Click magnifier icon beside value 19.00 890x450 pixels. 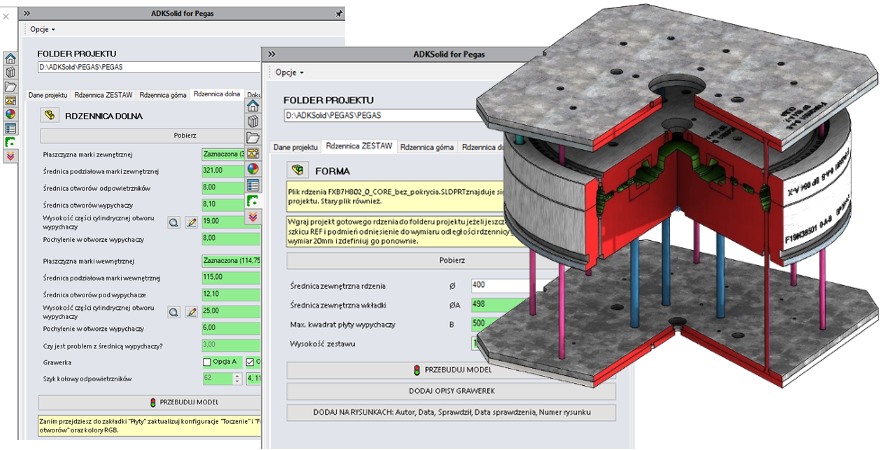click(174, 222)
